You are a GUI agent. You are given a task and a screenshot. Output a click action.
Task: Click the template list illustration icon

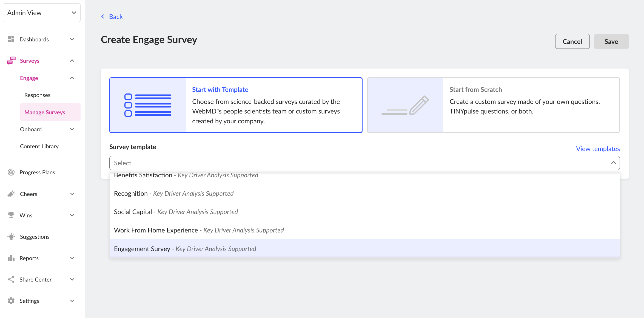pyautogui.click(x=148, y=105)
